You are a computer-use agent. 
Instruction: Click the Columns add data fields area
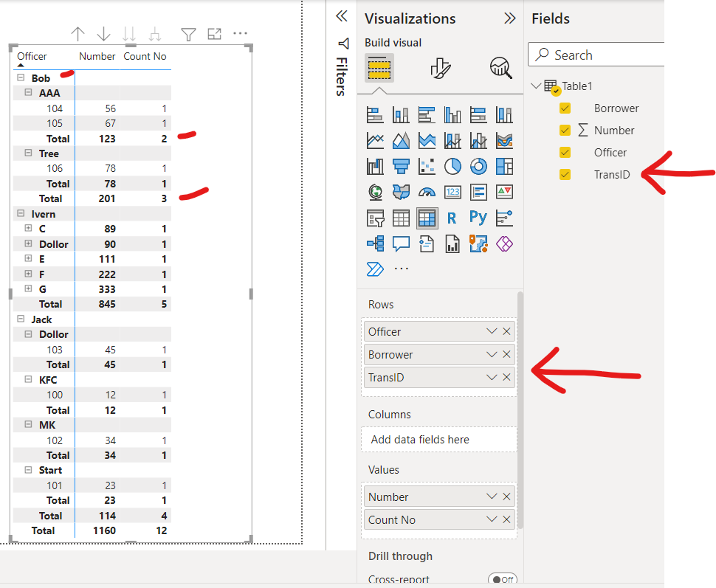point(438,439)
